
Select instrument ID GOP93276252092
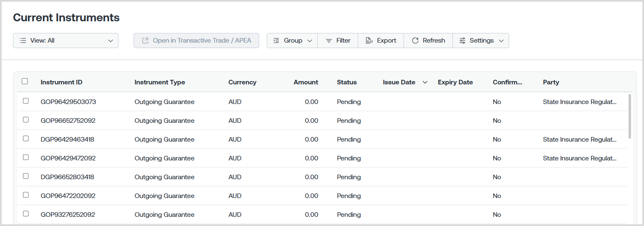tap(68, 215)
